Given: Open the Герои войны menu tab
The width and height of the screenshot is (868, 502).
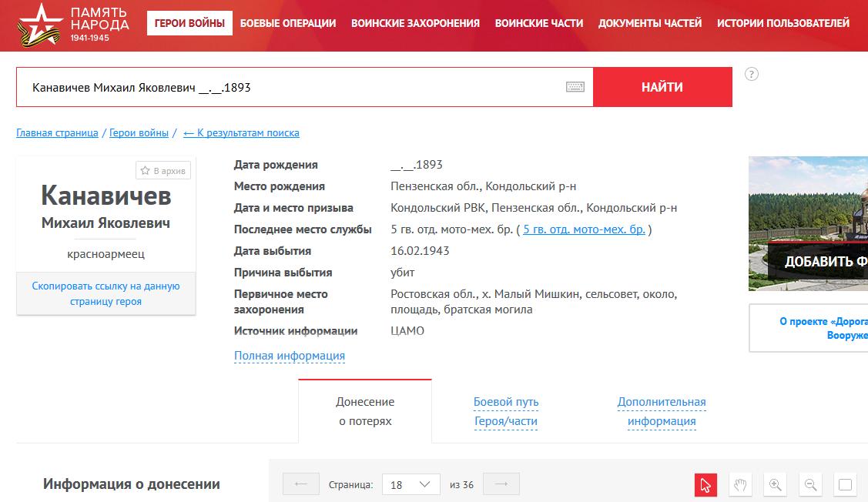Looking at the screenshot, I should (189, 23).
